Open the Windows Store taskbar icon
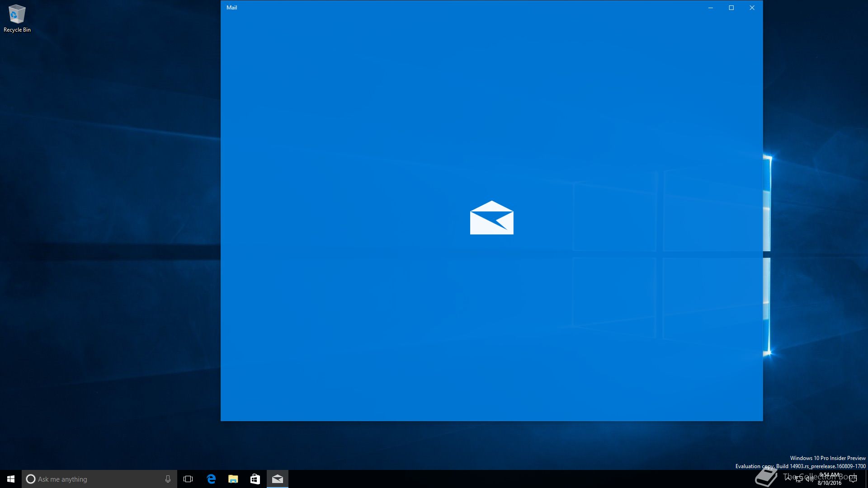This screenshot has height=488, width=868. point(255,479)
